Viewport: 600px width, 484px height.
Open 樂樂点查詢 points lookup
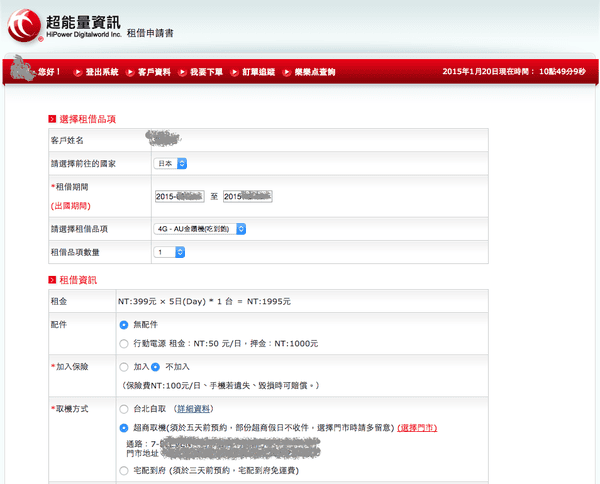tap(315, 72)
